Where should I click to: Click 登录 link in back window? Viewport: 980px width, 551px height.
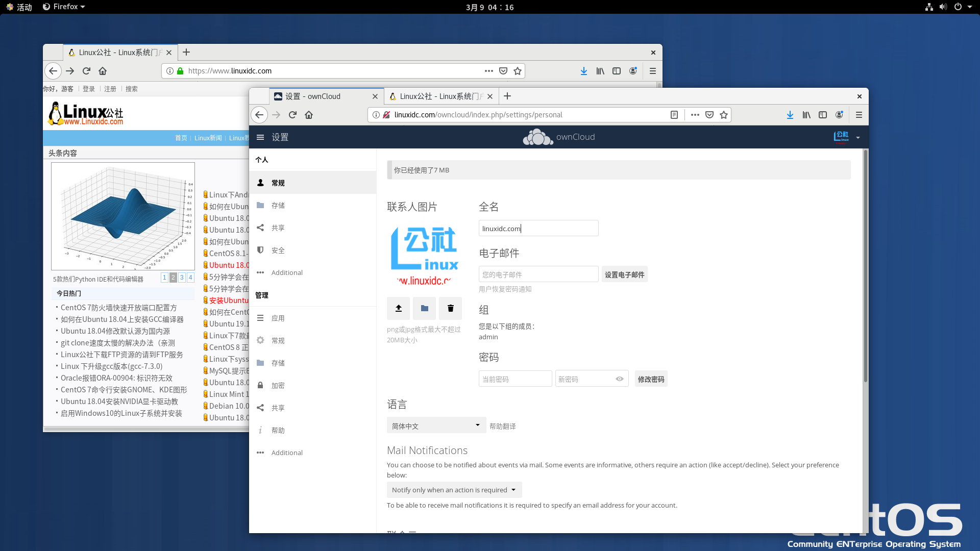pyautogui.click(x=89, y=89)
